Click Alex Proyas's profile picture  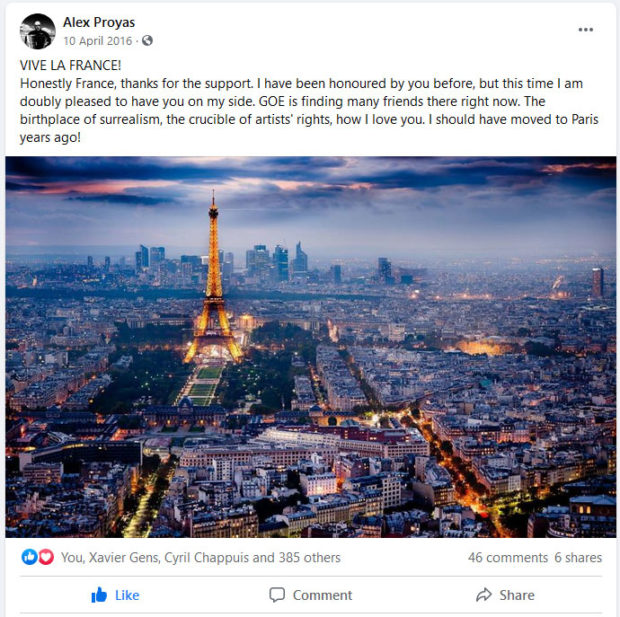pos(38,31)
